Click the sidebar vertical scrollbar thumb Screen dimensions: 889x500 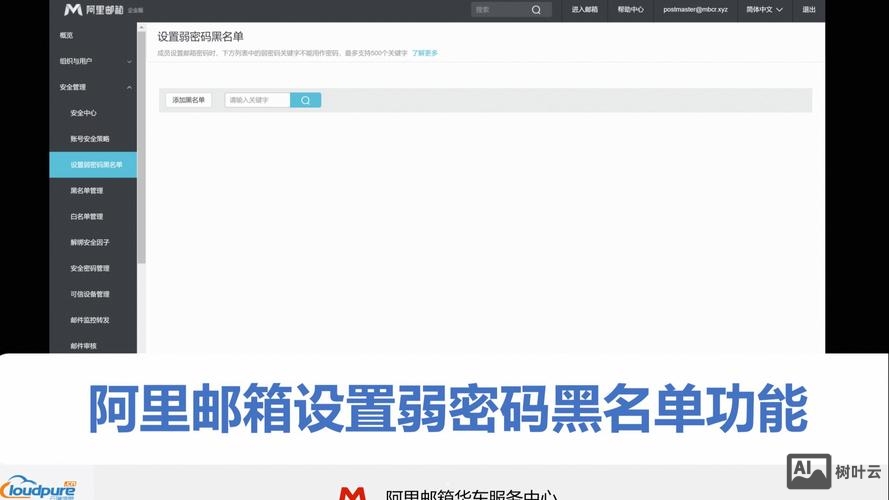click(x=141, y=147)
